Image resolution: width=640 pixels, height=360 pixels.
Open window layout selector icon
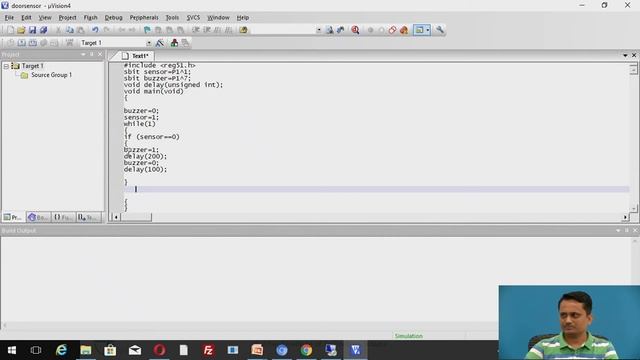(x=419, y=30)
